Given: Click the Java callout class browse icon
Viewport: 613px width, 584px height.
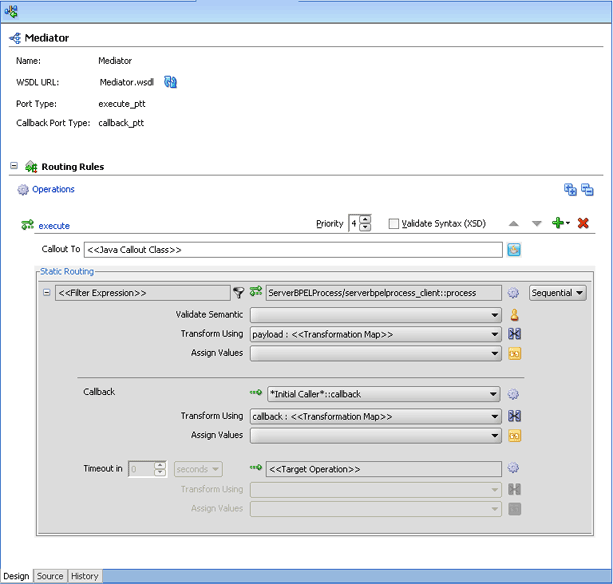Looking at the screenshot, I should tap(514, 250).
